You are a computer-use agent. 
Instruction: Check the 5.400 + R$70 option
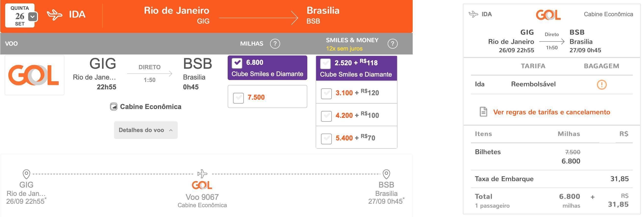coord(326,138)
